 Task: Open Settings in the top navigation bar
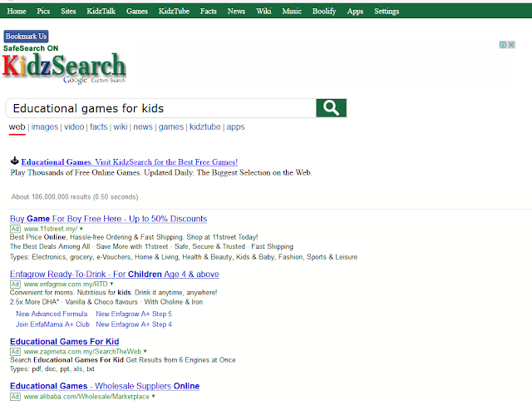pos(387,11)
